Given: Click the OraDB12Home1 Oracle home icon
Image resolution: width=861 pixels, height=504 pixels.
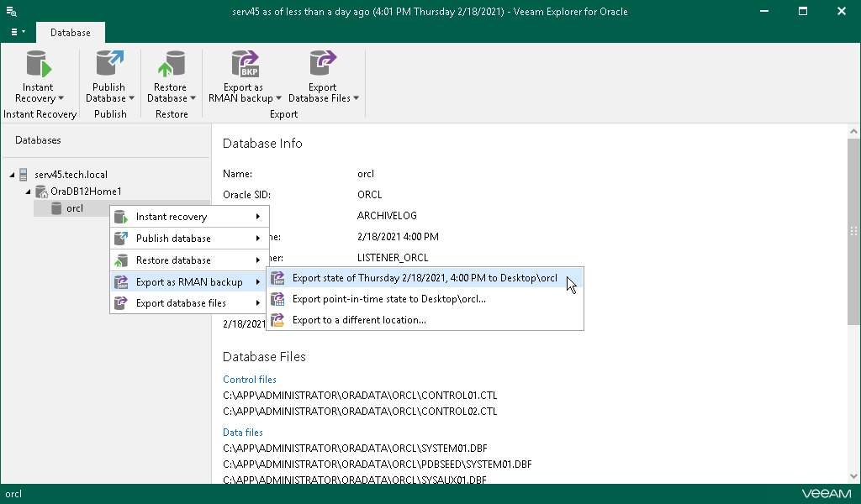Looking at the screenshot, I should (41, 192).
